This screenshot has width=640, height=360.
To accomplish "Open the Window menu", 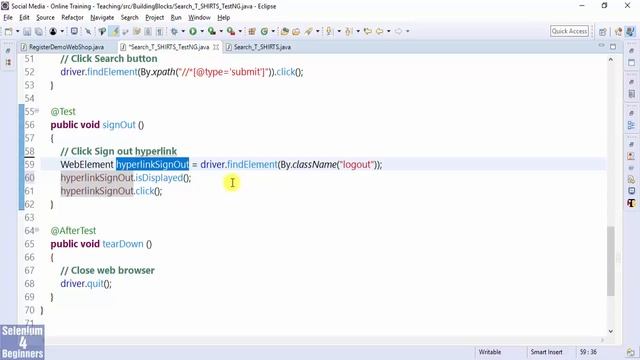I will coord(199,18).
